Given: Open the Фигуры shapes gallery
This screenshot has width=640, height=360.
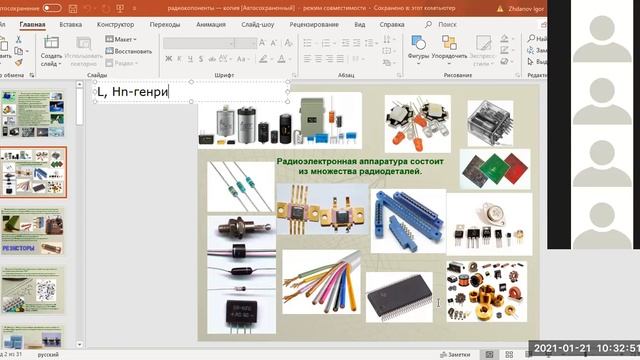Looking at the screenshot, I should point(418,50).
